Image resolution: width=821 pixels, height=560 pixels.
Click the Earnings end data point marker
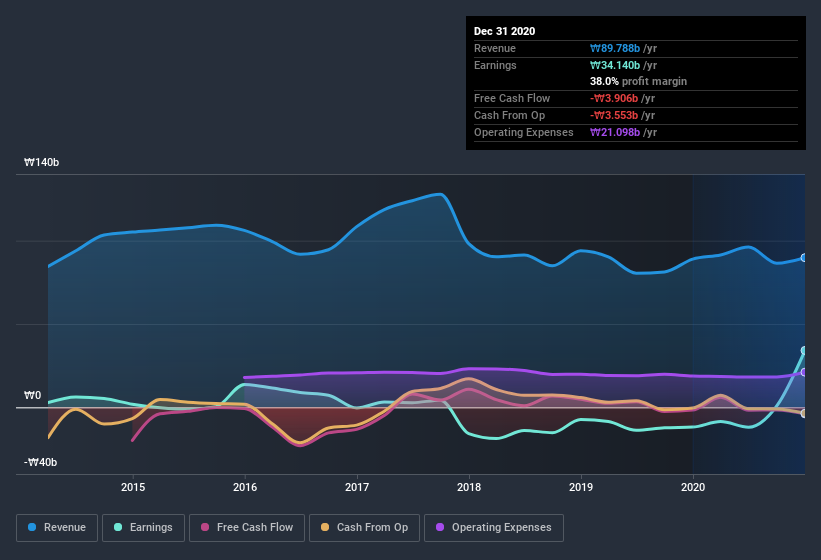pyautogui.click(x=804, y=351)
